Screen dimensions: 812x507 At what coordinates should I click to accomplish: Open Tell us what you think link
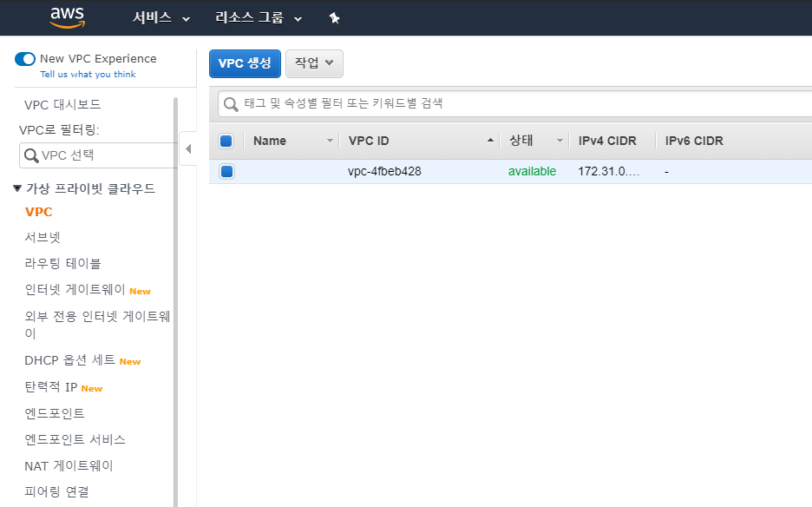click(x=88, y=74)
